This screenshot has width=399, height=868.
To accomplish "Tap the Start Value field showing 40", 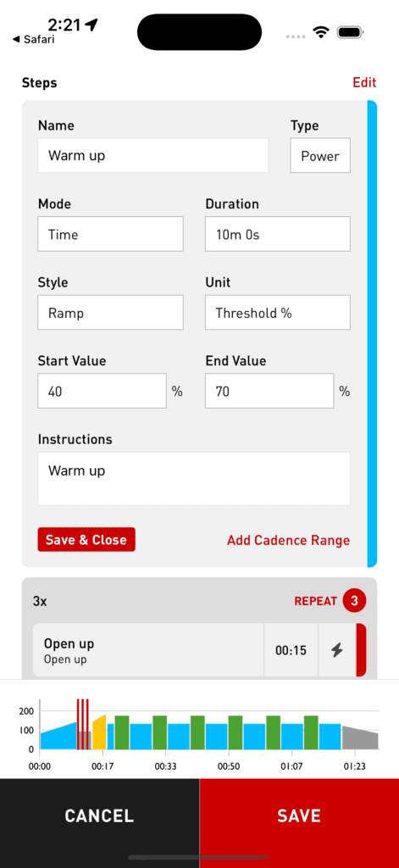I will (102, 392).
